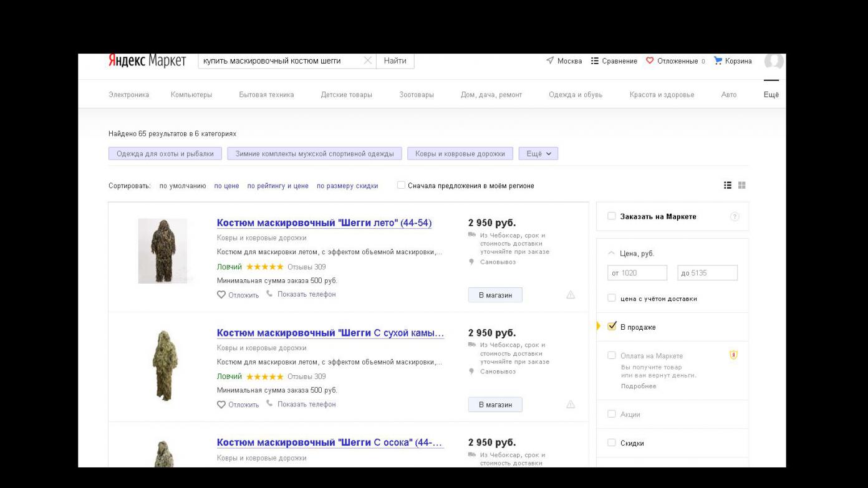Screen dimensions: 868x488
Task: Toggle the В продаже checkbox
Action: coord(612,327)
